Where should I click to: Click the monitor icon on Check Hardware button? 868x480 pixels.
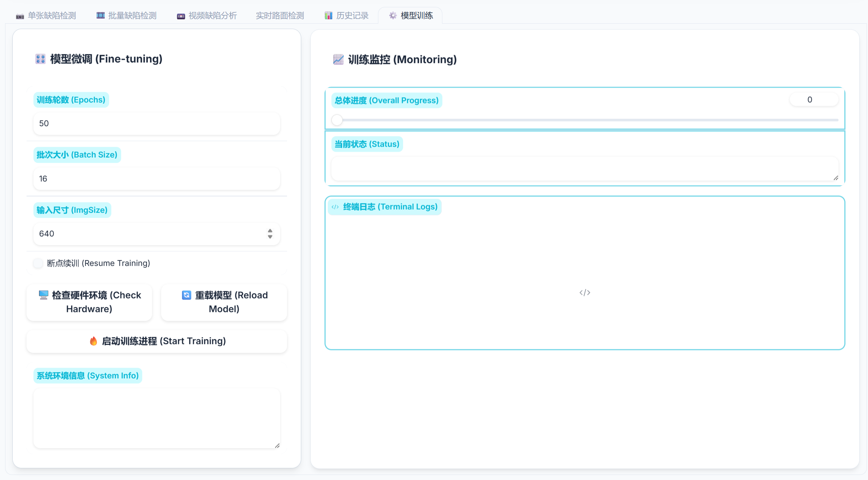pos(44,295)
